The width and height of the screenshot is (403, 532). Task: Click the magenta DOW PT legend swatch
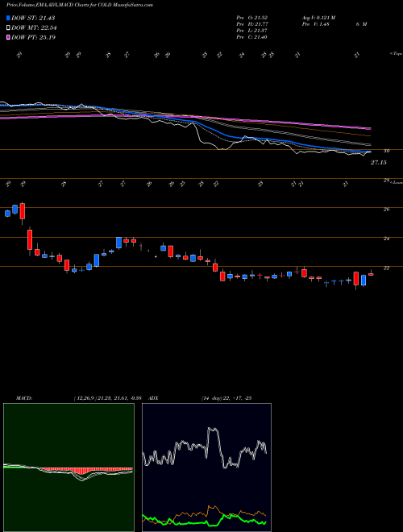pyautogui.click(x=8, y=37)
